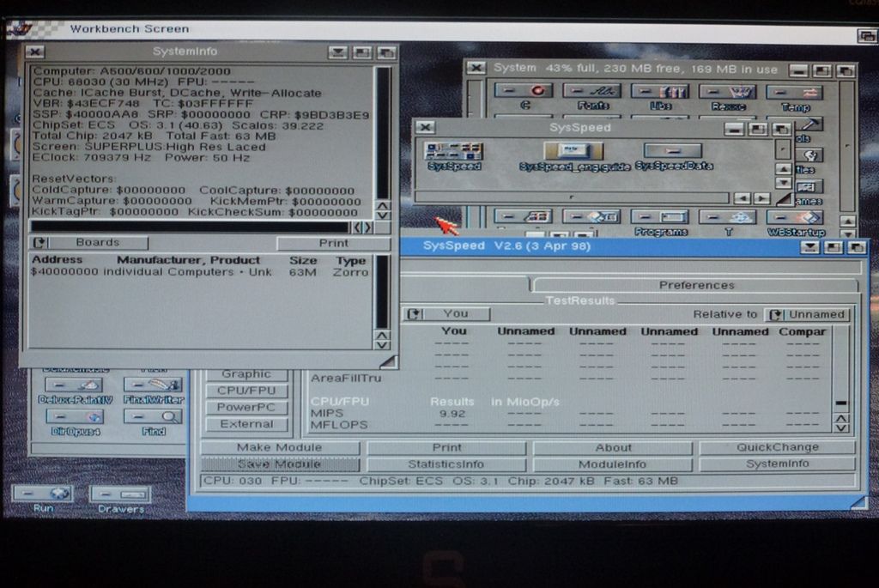Select the Find icon
Screen dimensions: 879x588
click(x=153, y=417)
